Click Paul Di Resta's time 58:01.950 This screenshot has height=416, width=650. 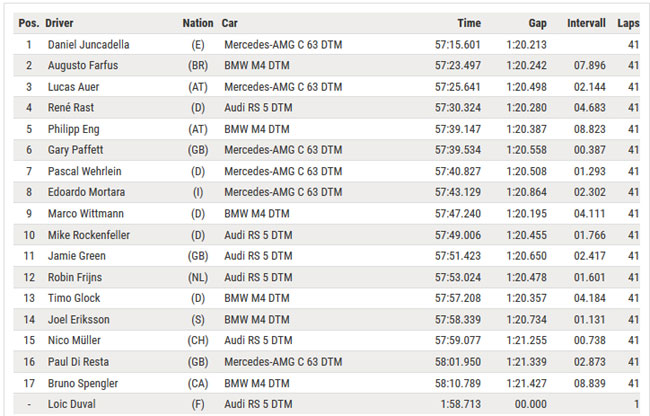pyautogui.click(x=457, y=362)
